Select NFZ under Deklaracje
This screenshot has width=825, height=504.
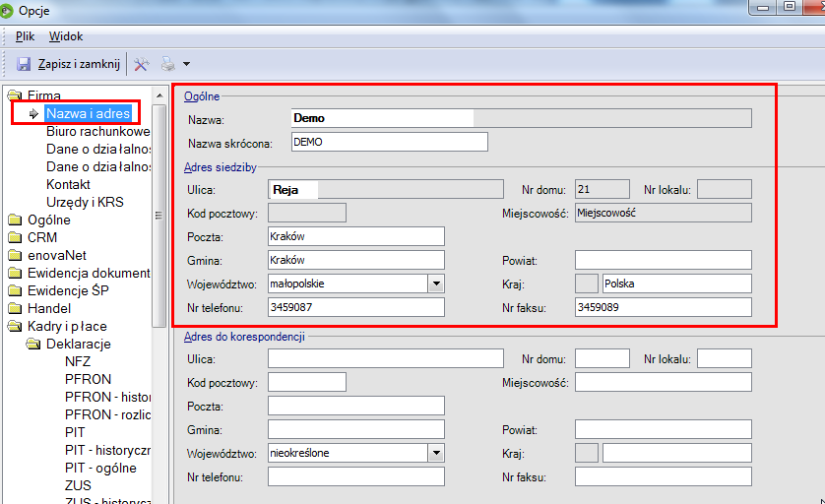tap(78, 361)
